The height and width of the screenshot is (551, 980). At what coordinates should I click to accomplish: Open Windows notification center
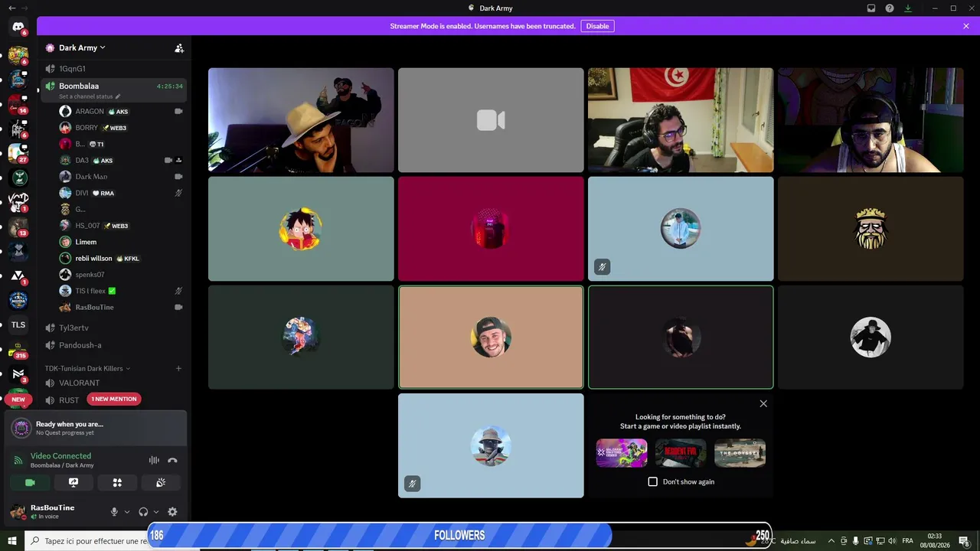pos(964,541)
